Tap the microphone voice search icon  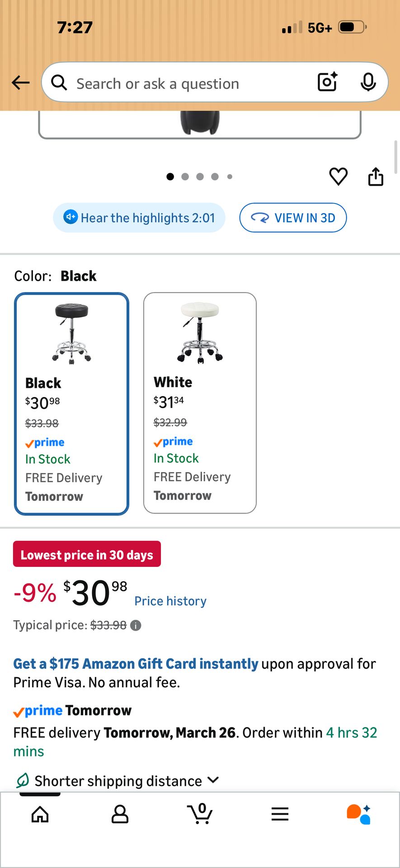(368, 82)
